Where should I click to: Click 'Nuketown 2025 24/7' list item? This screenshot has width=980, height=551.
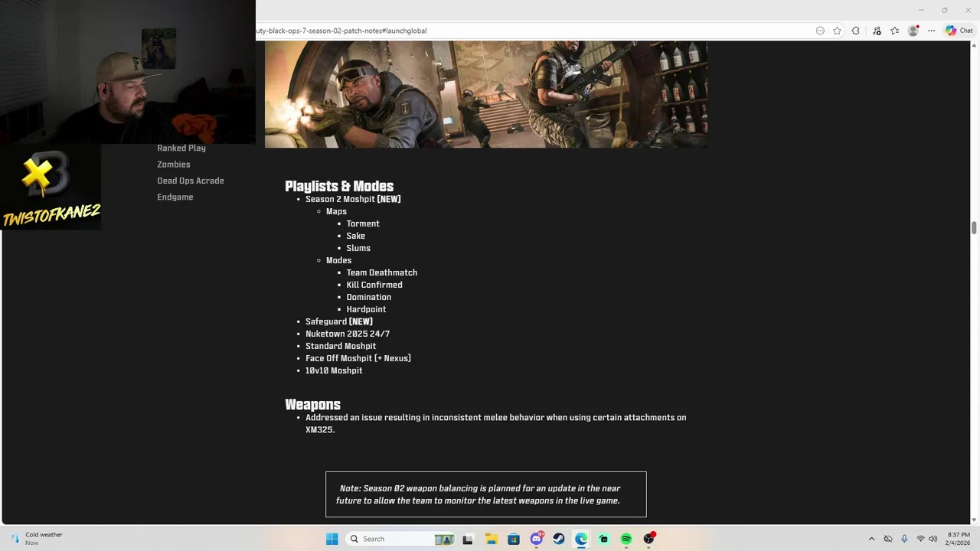click(348, 334)
